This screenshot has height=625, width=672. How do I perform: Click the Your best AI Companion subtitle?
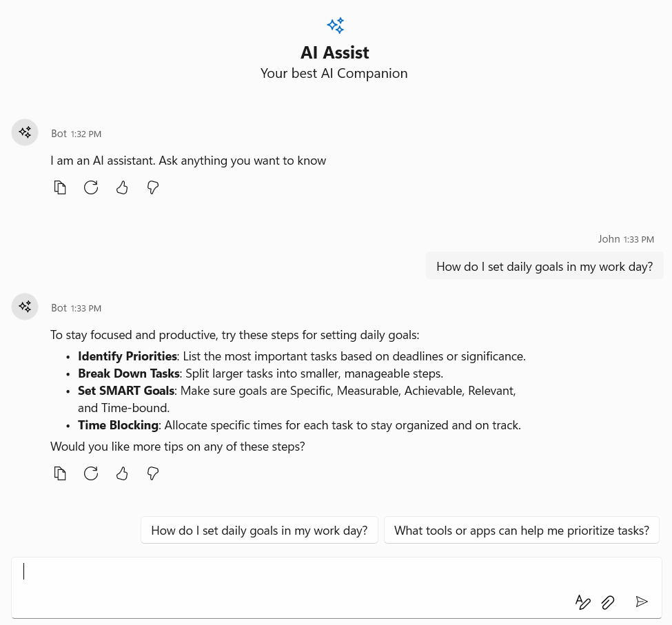pos(334,72)
